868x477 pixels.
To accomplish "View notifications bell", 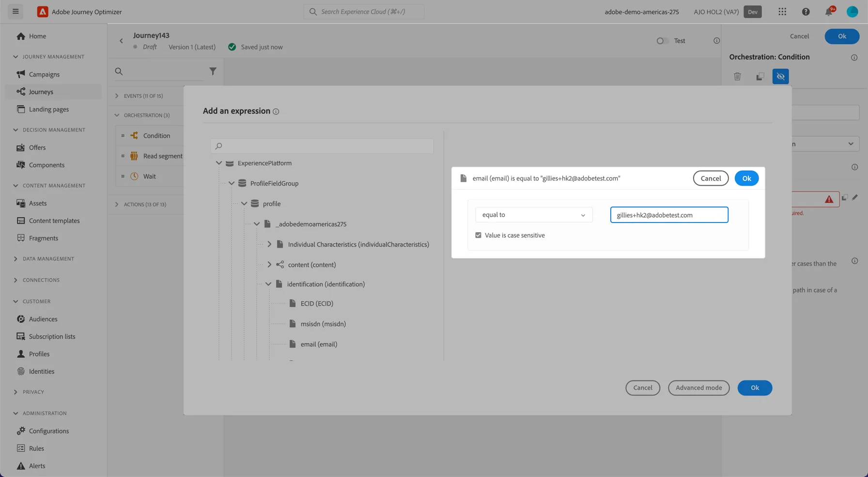I will [829, 12].
